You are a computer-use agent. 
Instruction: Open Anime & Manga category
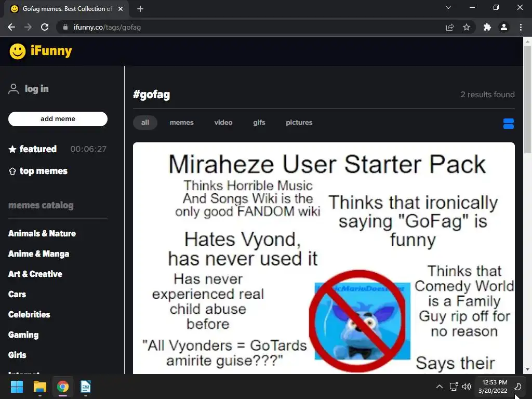[x=38, y=254]
